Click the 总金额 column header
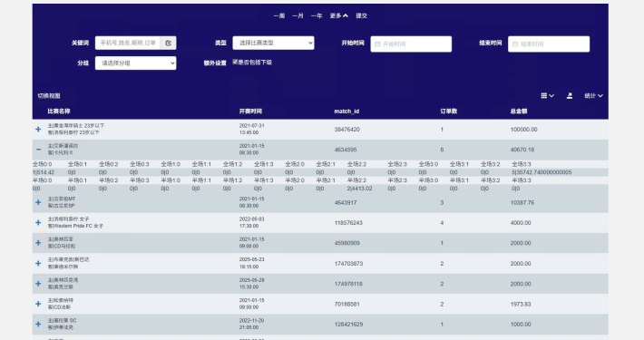 [519, 112]
